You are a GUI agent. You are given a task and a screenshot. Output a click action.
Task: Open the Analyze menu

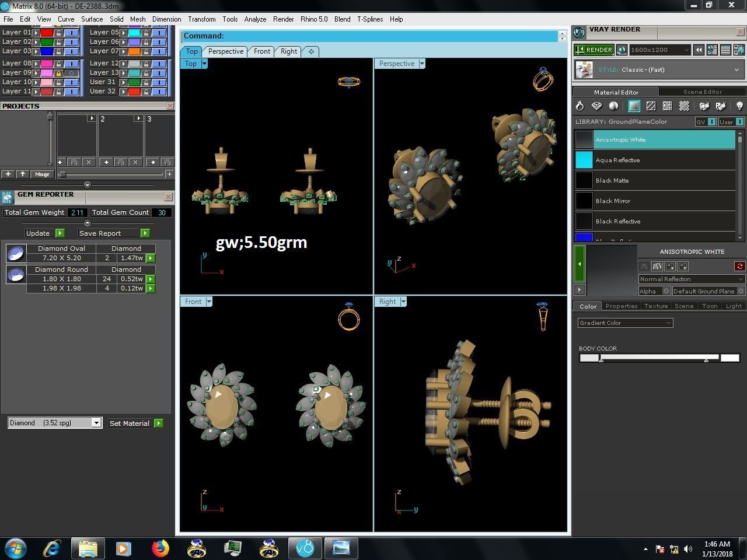[255, 19]
